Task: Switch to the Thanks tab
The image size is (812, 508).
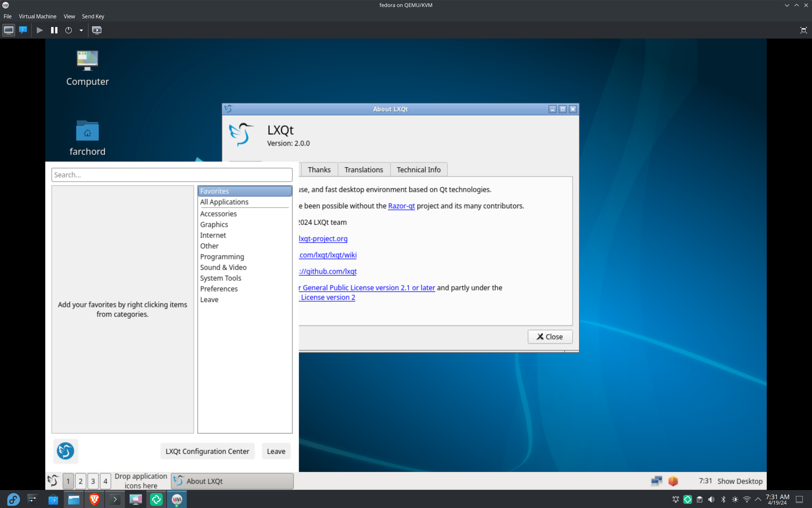Action: [319, 170]
